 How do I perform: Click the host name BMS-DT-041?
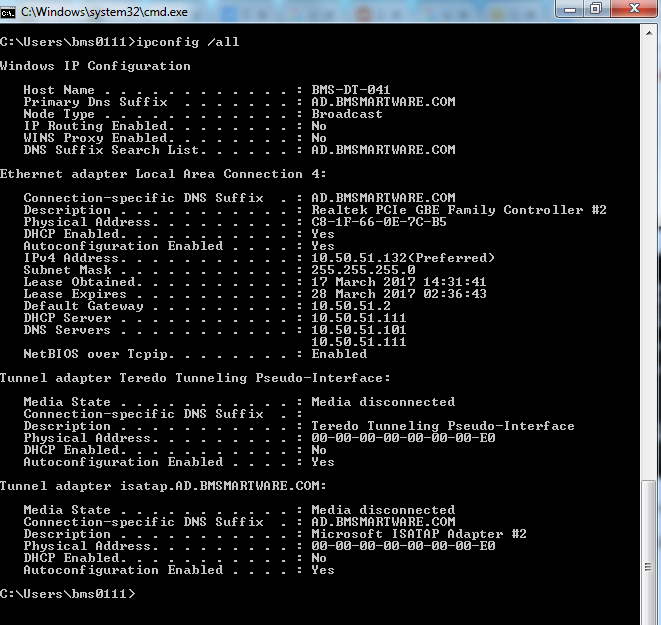pos(351,90)
